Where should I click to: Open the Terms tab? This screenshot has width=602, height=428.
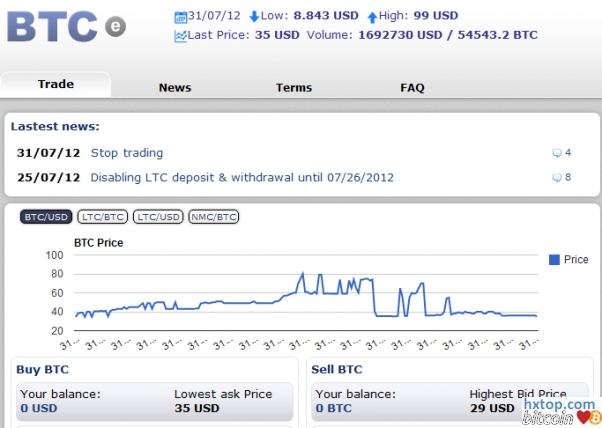[294, 88]
